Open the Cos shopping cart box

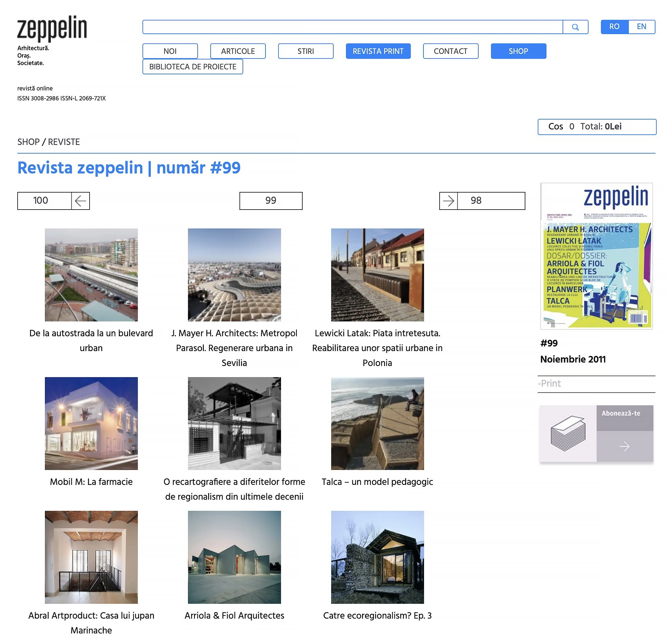[x=597, y=127]
